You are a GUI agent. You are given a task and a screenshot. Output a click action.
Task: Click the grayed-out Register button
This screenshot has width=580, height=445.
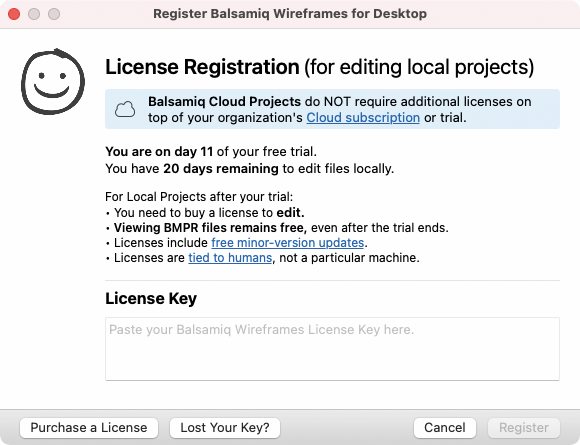(524, 428)
